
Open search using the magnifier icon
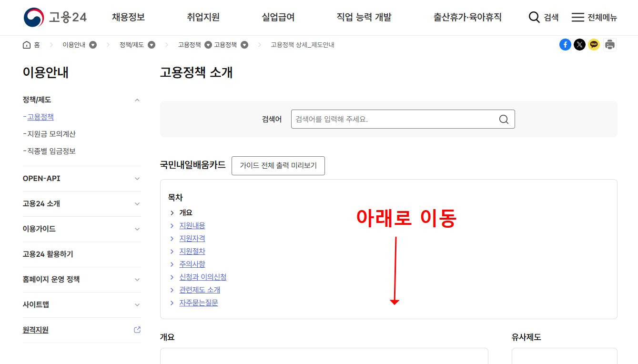pyautogui.click(x=533, y=16)
